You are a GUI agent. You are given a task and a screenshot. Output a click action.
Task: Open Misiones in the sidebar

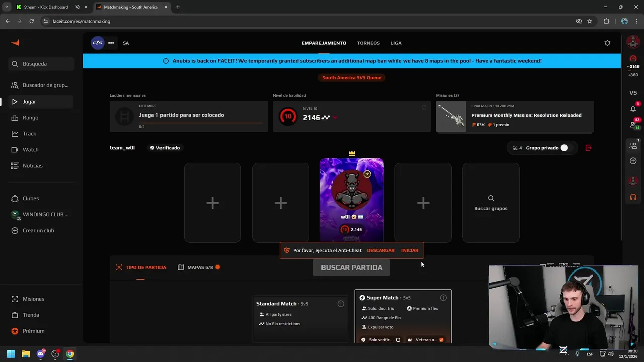[41, 299]
